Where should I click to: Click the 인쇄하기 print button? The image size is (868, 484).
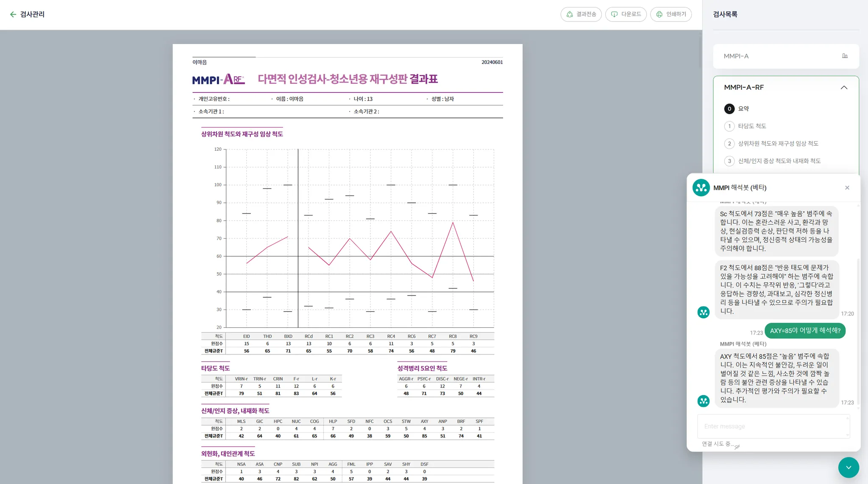tap(671, 14)
